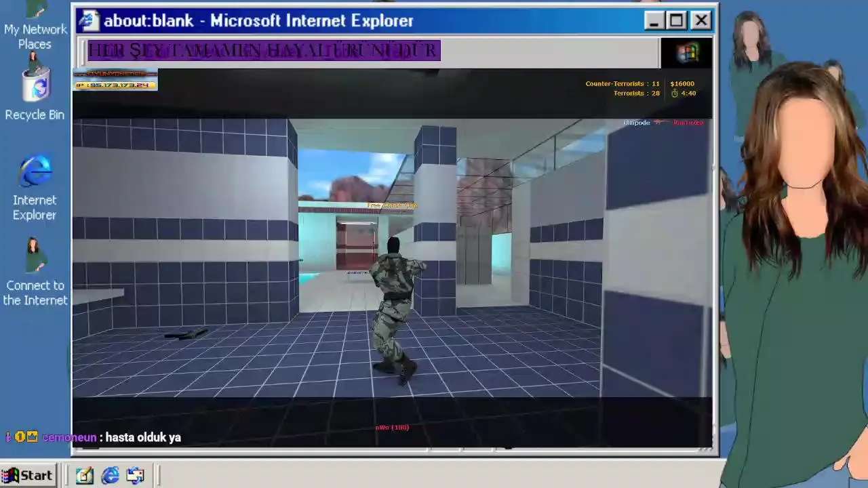Minimize the about:blank Internet Explorer window
This screenshot has height=488, width=868.
[654, 21]
